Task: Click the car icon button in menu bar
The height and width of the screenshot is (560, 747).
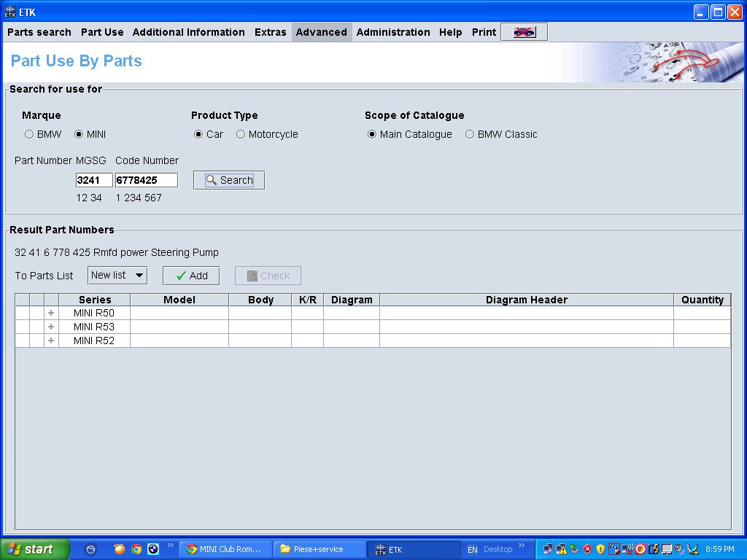Action: 524,32
